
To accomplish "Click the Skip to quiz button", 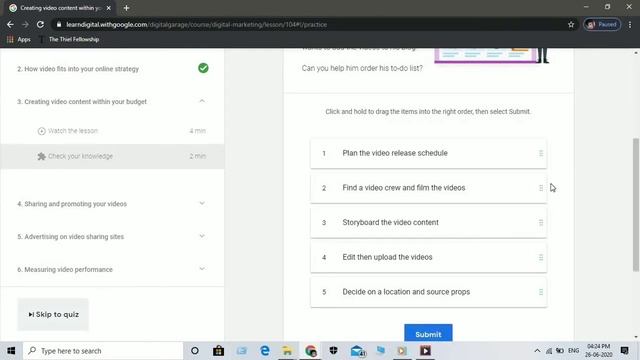I will tap(53, 314).
